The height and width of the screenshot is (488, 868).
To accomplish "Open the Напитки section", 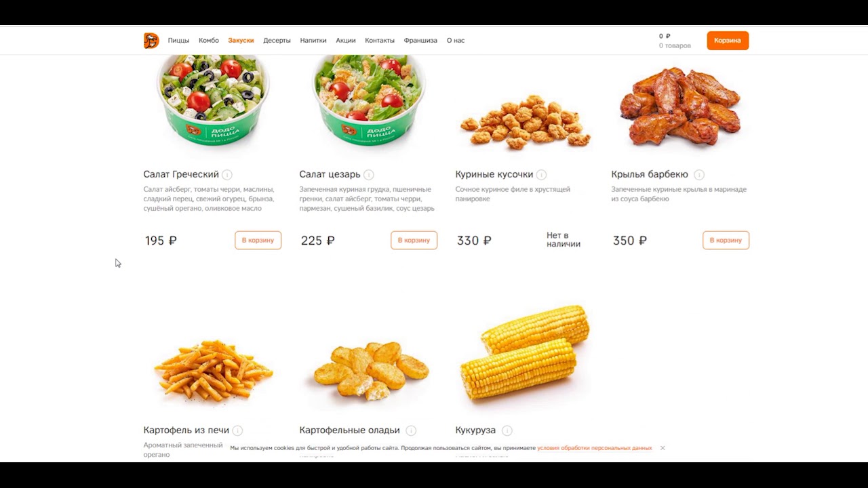I will click(313, 41).
